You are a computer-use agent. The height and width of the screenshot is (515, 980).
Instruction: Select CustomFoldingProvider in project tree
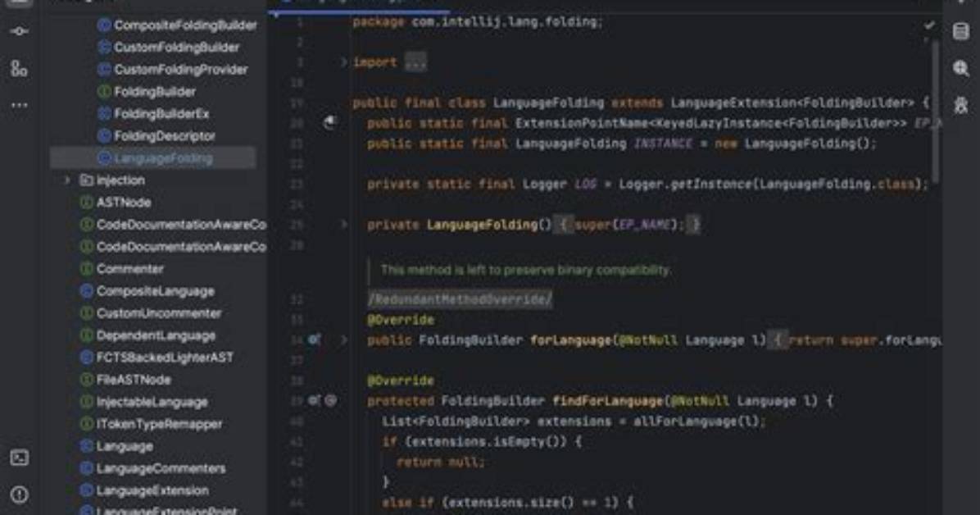point(180,70)
